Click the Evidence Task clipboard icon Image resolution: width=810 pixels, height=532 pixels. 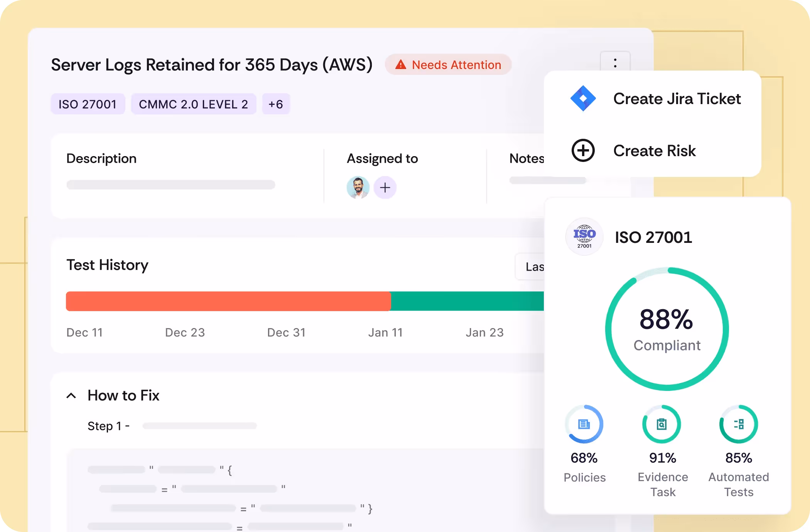[661, 424]
